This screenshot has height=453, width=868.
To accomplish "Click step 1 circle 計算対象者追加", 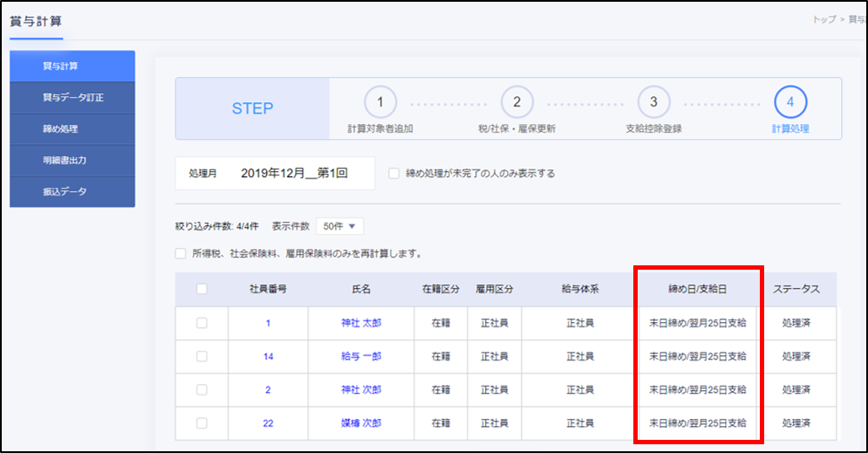I will point(379,102).
